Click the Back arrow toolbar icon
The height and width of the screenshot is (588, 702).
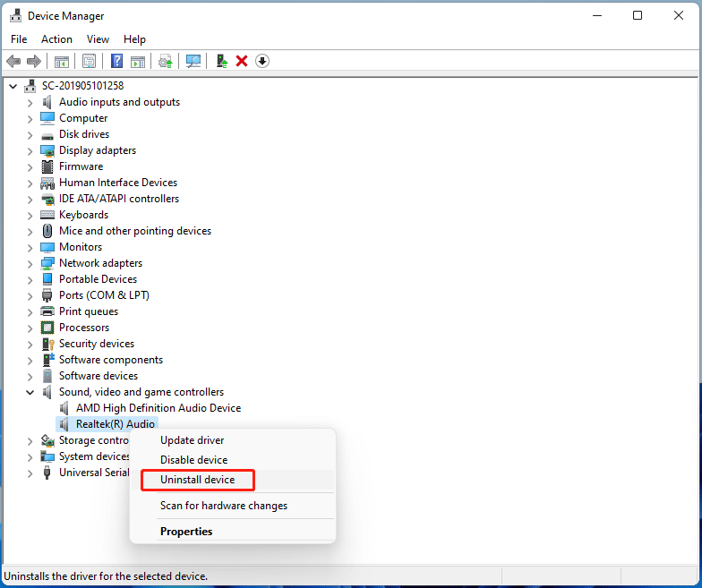click(13, 61)
